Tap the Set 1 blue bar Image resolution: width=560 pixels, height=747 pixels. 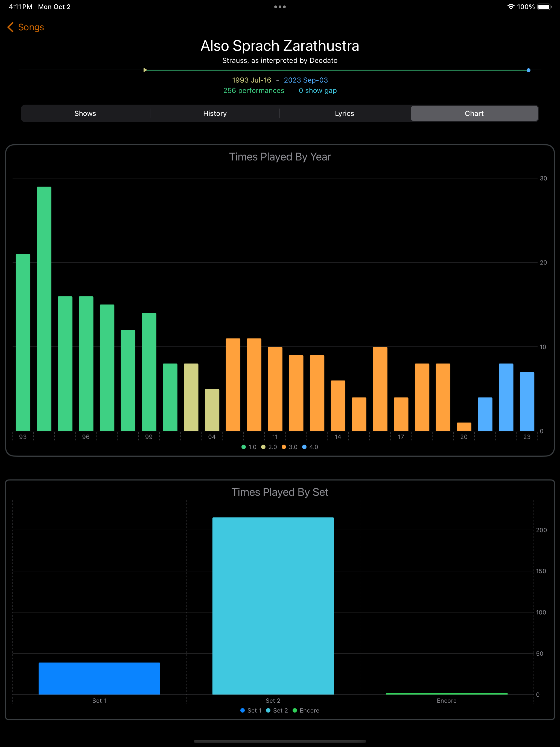click(99, 678)
